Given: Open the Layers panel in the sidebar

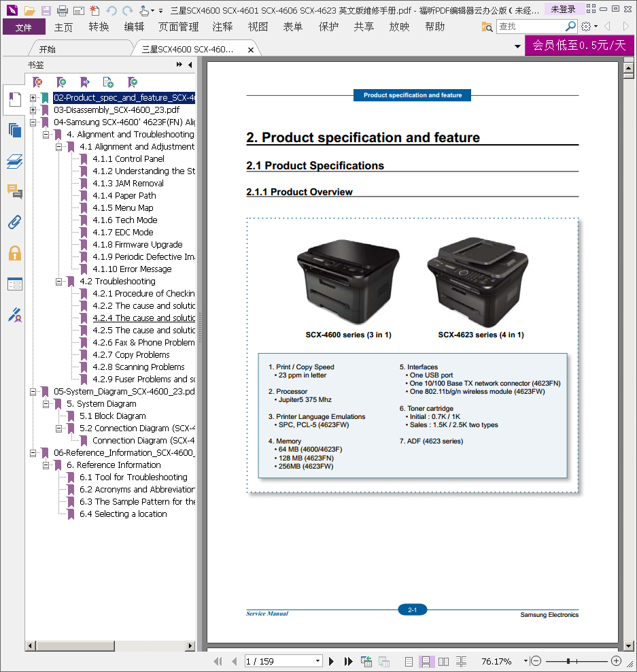Looking at the screenshot, I should (x=14, y=161).
